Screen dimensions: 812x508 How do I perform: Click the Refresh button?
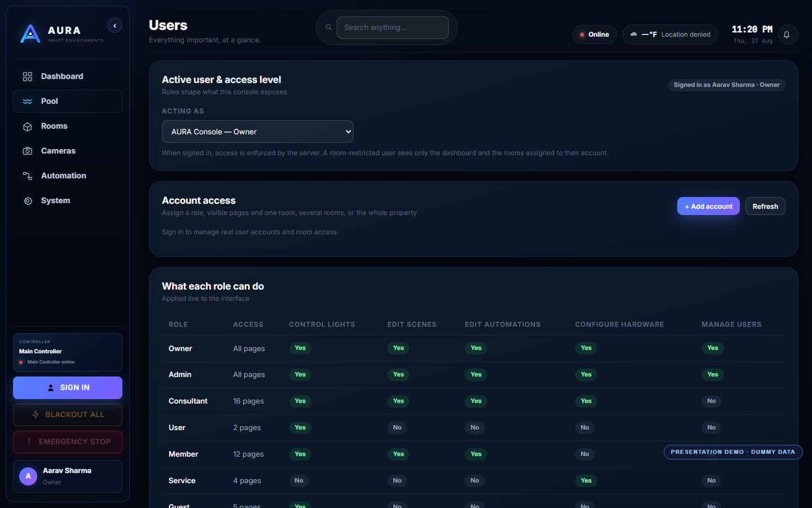click(x=765, y=206)
